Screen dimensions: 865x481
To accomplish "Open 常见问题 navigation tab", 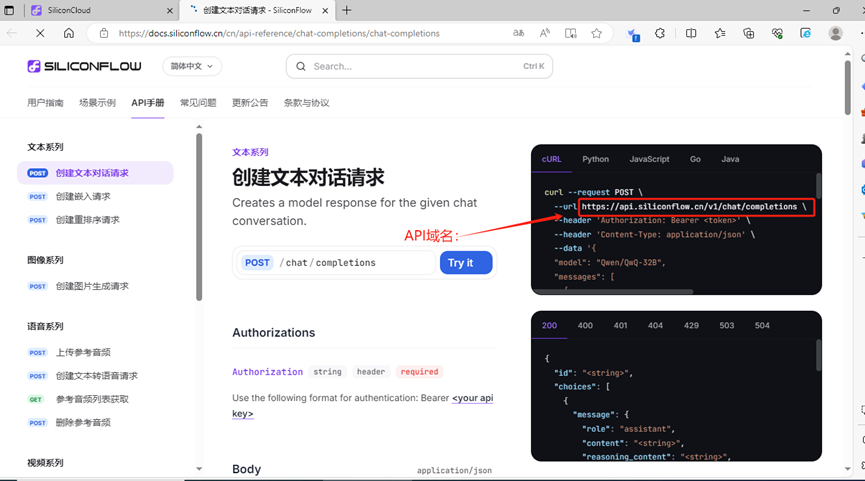I will tap(198, 103).
